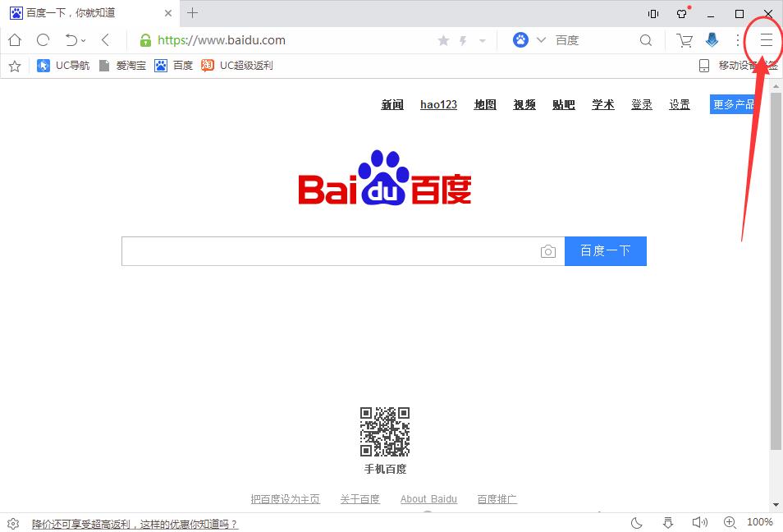Screen dimensions: 783x532
Task: Open a new tab with plus button
Action: point(192,13)
